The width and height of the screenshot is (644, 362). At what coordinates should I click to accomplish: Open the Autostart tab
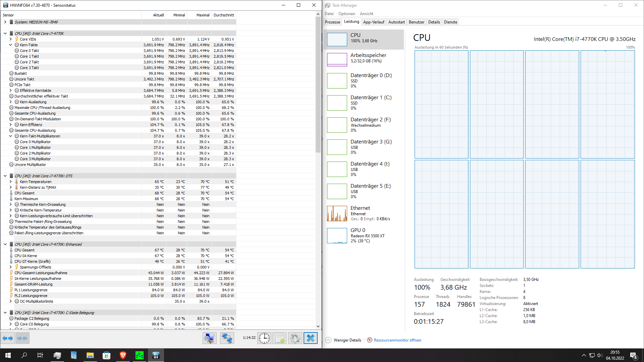(396, 22)
